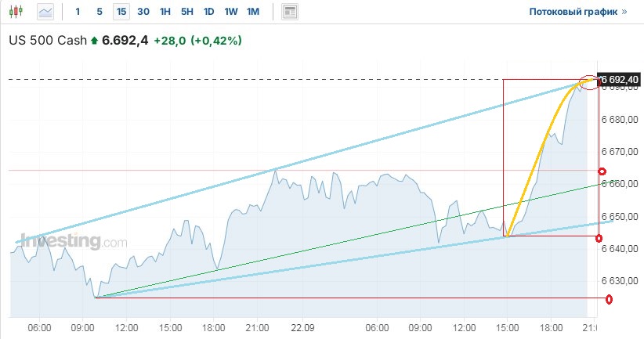Set timeframe to 1H
Screen dimensions: 644x339
click(165, 12)
